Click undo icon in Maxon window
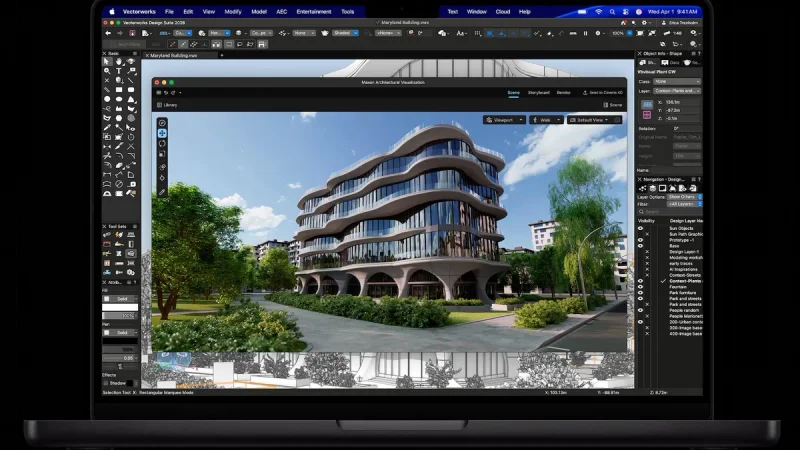This screenshot has width=800, height=450. pos(166,93)
